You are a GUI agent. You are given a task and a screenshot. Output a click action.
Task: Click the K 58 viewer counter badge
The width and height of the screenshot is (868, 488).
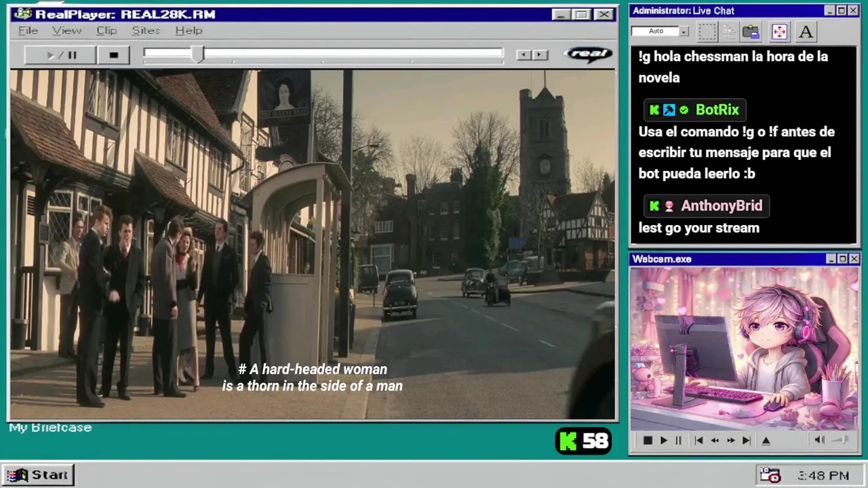pos(583,441)
